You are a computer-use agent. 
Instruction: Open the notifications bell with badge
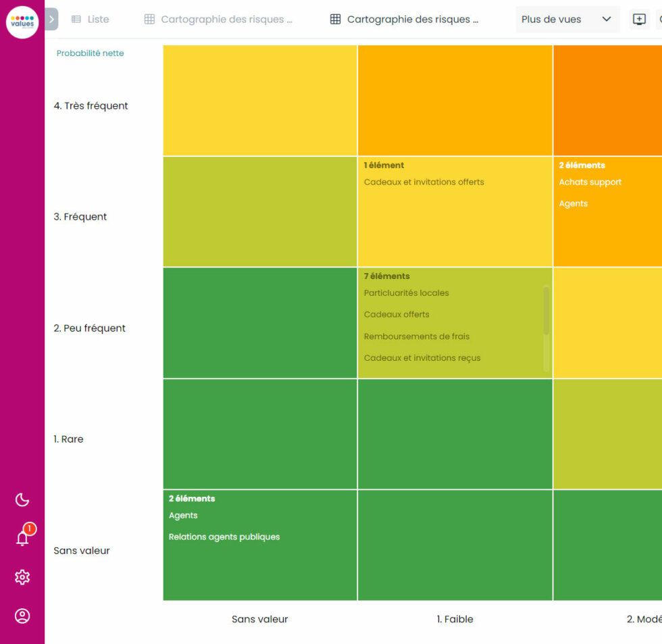click(x=22, y=537)
